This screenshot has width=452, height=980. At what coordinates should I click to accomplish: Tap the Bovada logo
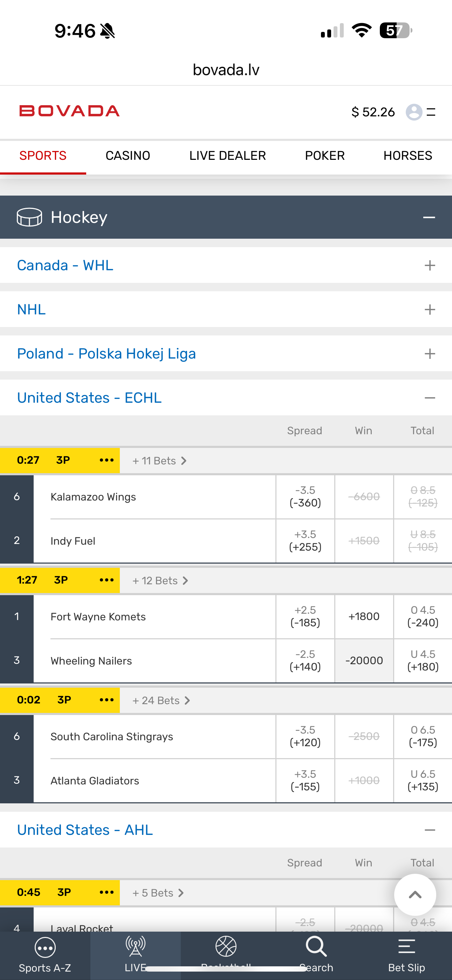click(69, 111)
